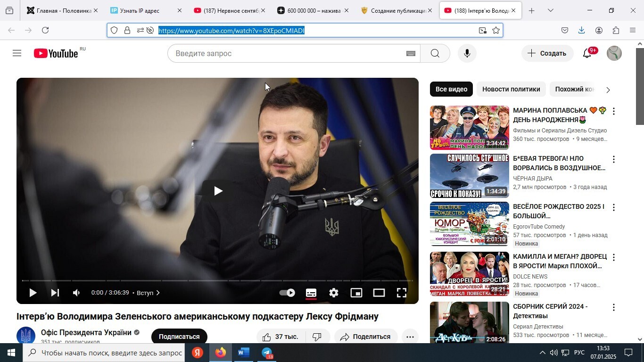Open YouTube hamburger guide menu
The width and height of the screenshot is (644, 362).
(x=17, y=53)
